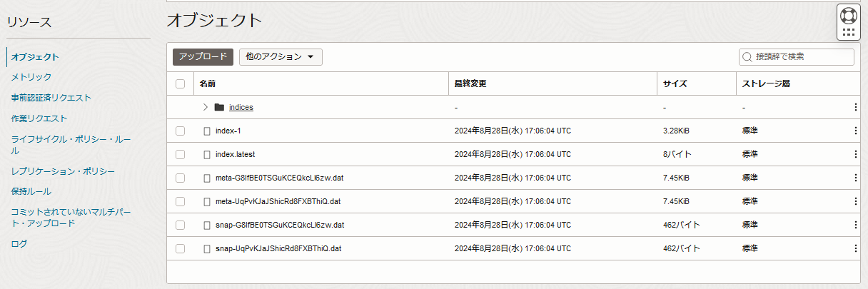Open three-dot menu for snap-UqPvKJaJShicRd8FXBThiQ.dat
Screen dimensions: 868x289
pos(855,248)
